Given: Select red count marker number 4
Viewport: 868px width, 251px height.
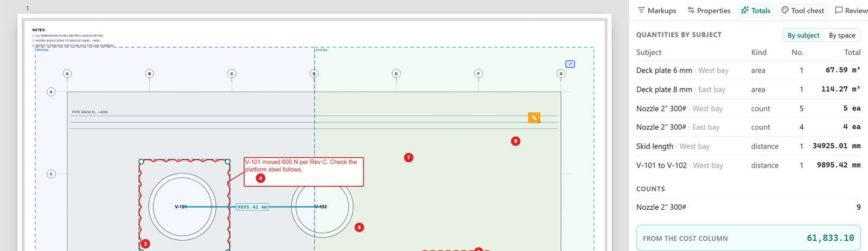Looking at the screenshot, I should [260, 178].
